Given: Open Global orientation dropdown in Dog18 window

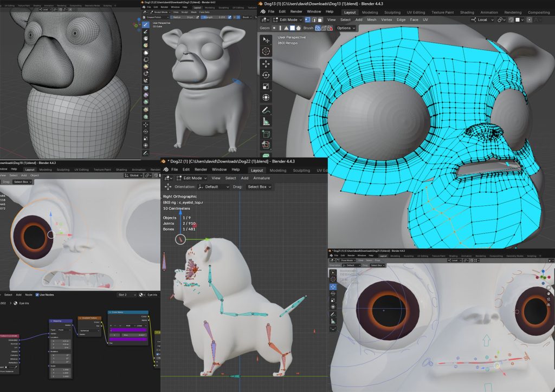Looking at the screenshot, I should pyautogui.click(x=133, y=175).
